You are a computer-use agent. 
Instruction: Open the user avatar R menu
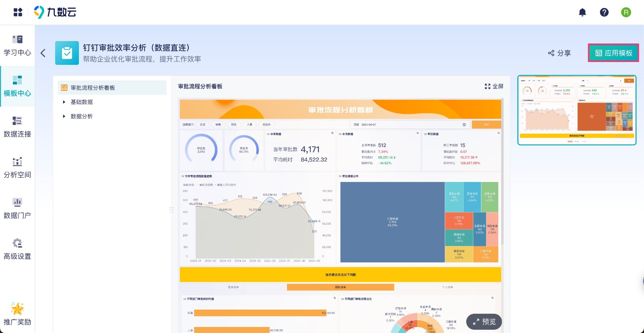click(x=626, y=12)
